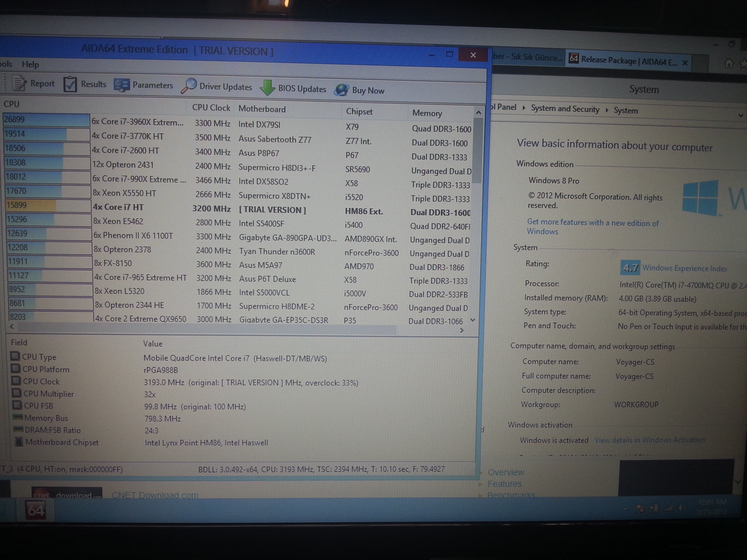Click the taskbar clock
Screen dimensions: 747x560
coord(712,507)
